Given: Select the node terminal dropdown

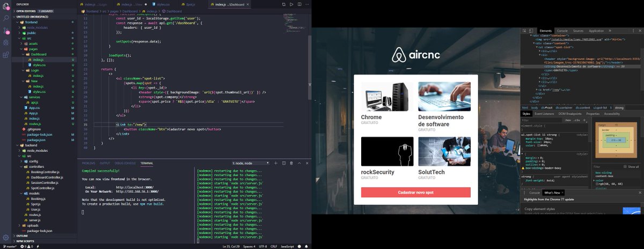Looking at the screenshot, I should [x=250, y=163].
